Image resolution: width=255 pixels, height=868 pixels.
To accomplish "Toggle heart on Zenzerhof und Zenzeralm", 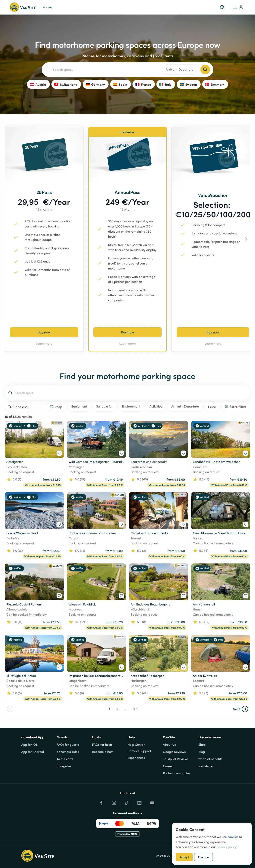I will (x=183, y=453).
